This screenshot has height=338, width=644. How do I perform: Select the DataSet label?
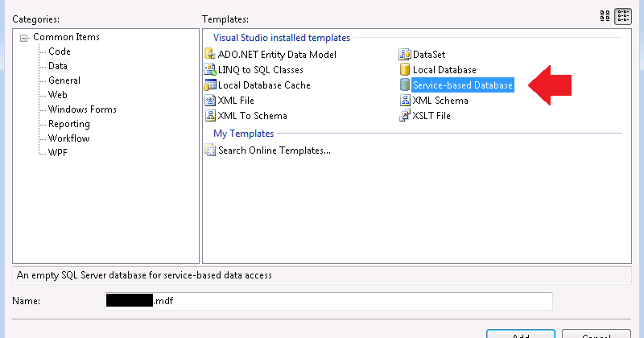tap(429, 55)
